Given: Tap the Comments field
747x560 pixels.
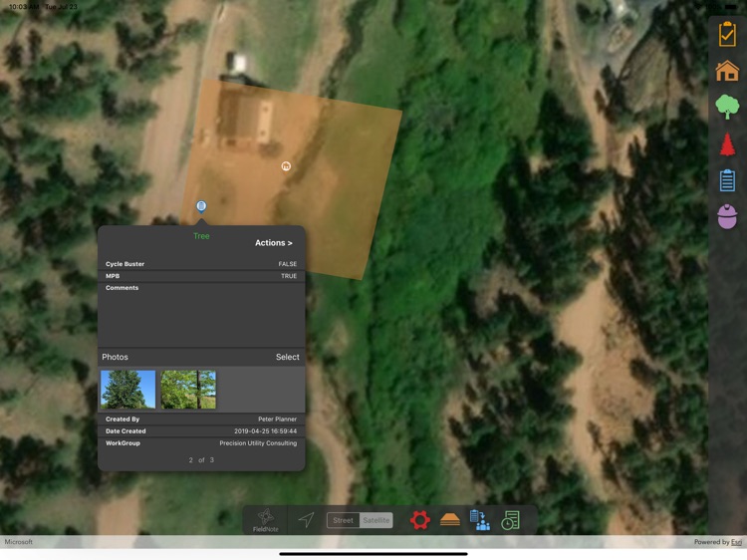Looking at the screenshot, I should 201,315.
